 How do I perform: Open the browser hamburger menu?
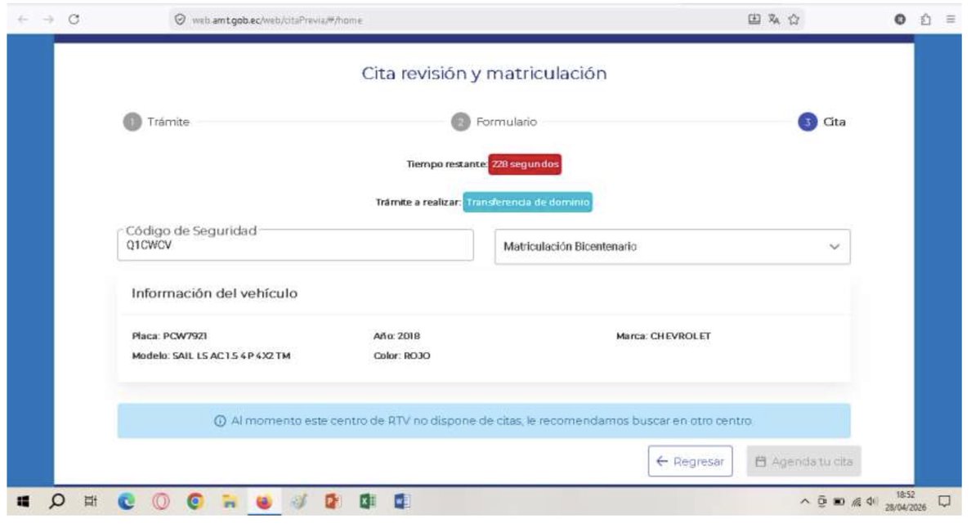(x=951, y=20)
